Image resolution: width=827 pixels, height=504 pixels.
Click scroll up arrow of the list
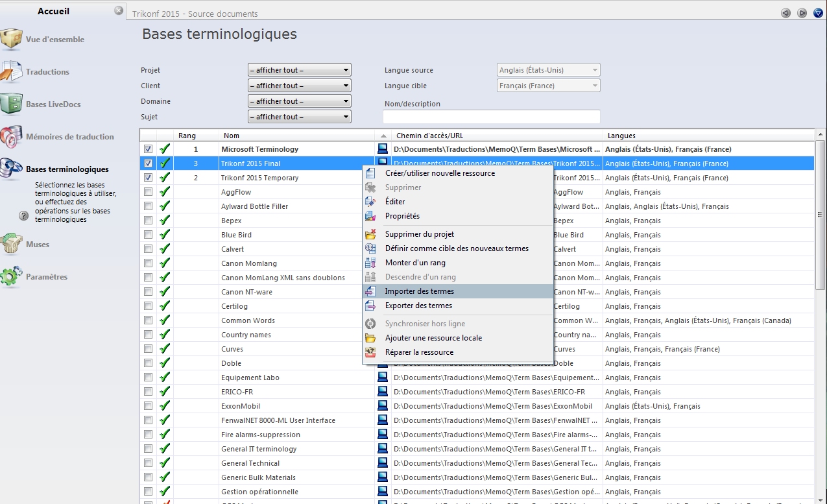(x=821, y=135)
